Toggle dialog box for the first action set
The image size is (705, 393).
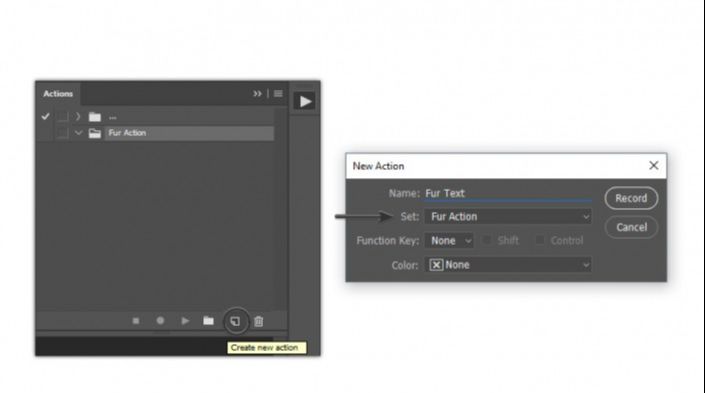pos(62,117)
